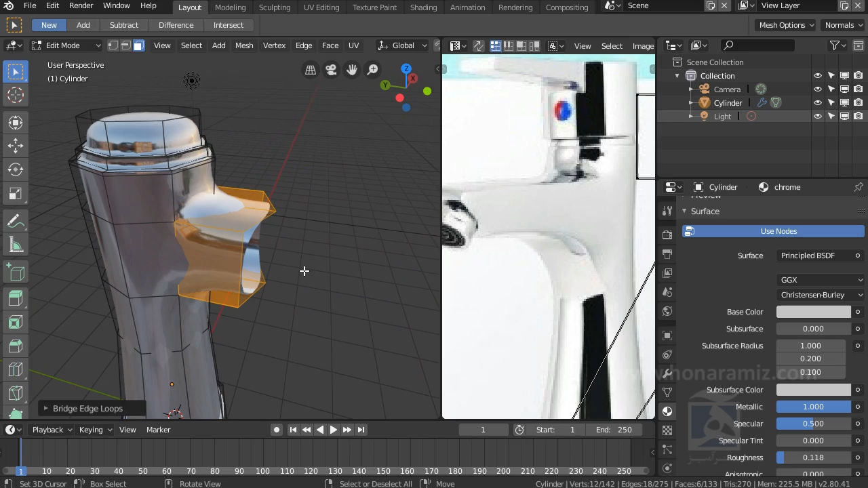The width and height of the screenshot is (868, 488).
Task: Toggle Light selectability arrow icon
Action: [x=831, y=117]
